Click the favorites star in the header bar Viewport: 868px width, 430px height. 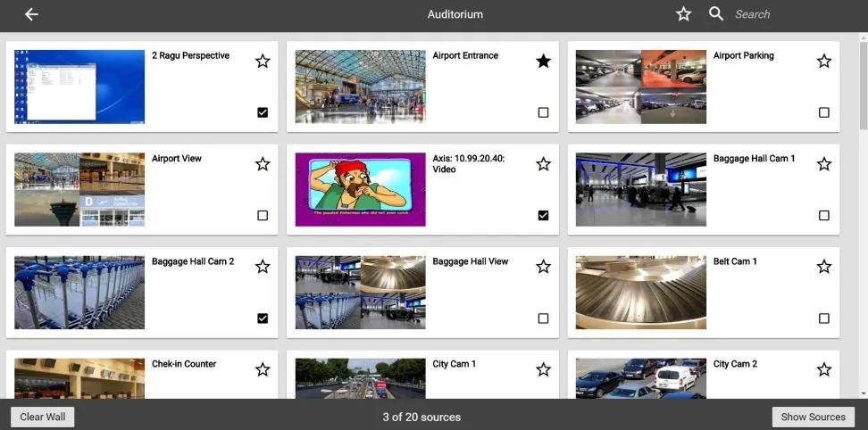(x=684, y=14)
